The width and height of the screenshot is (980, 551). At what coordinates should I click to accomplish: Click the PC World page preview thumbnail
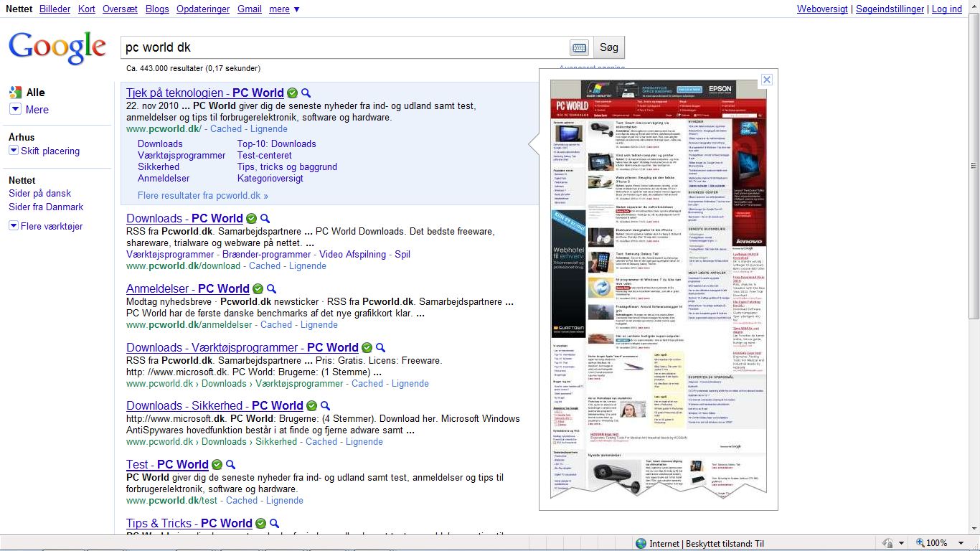(x=658, y=287)
